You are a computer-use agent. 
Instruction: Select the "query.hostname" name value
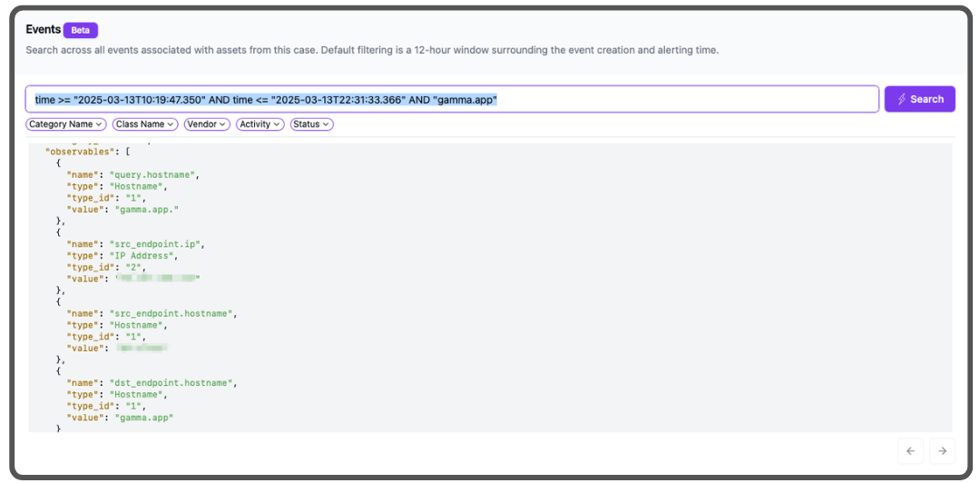click(153, 174)
